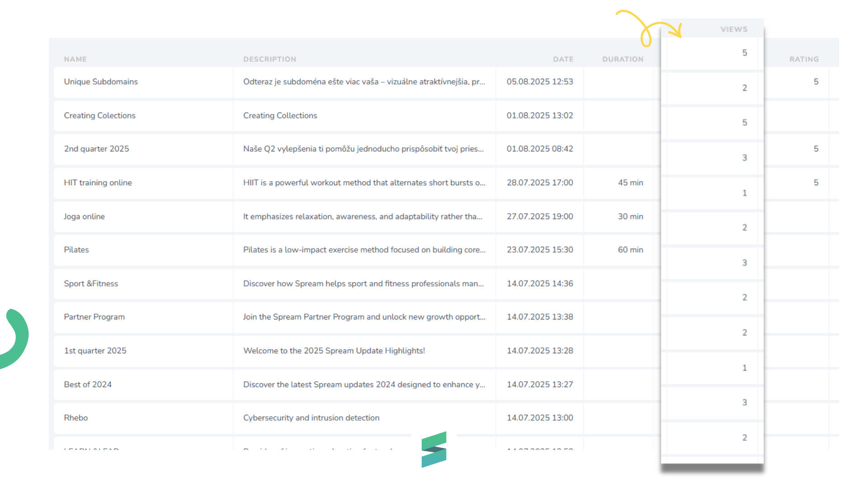Open HIT training online entry
Viewport: 868px width, 488px height.
(x=98, y=183)
